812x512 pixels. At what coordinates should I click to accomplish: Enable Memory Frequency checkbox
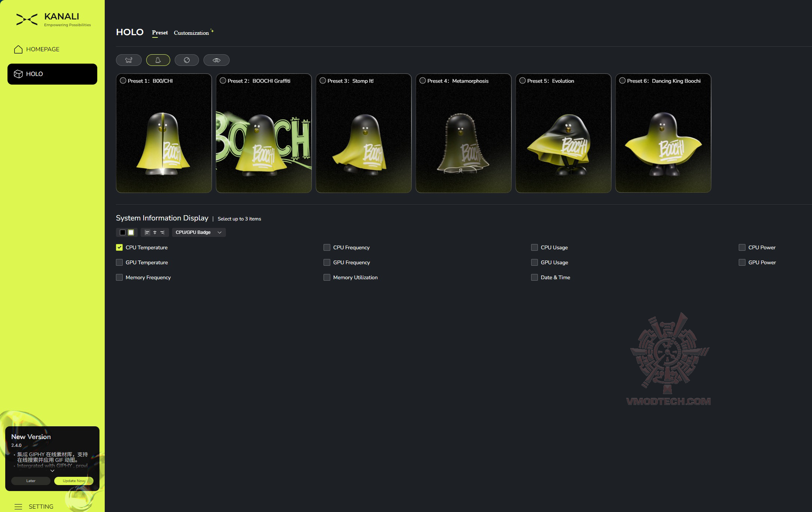click(119, 277)
